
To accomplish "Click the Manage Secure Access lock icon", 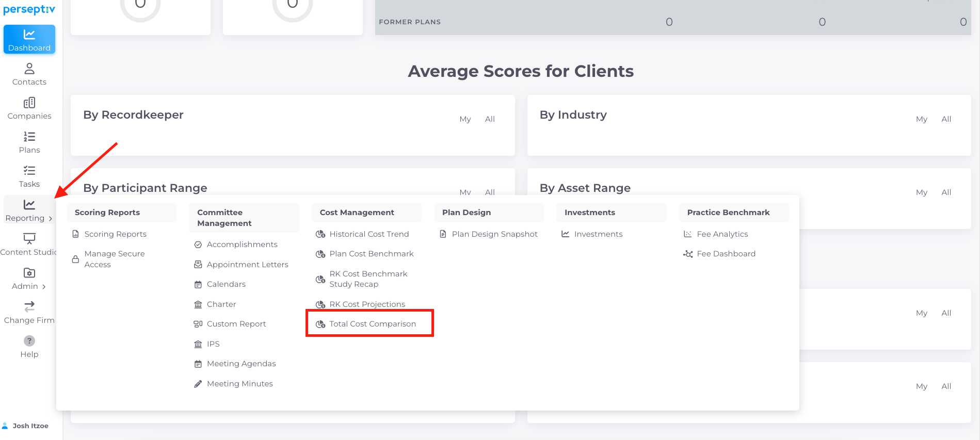I will point(76,259).
